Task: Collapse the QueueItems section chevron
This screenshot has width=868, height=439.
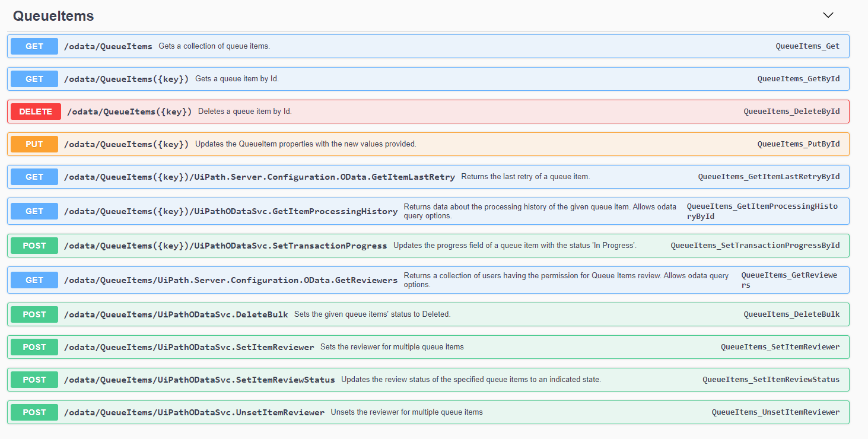Action: pos(828,15)
